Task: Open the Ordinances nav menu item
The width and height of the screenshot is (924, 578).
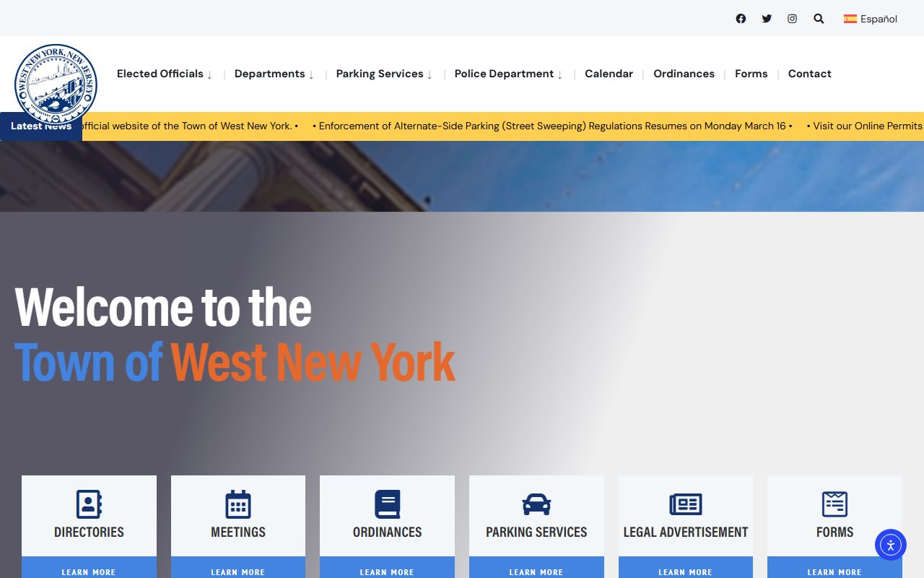Action: [x=684, y=74]
